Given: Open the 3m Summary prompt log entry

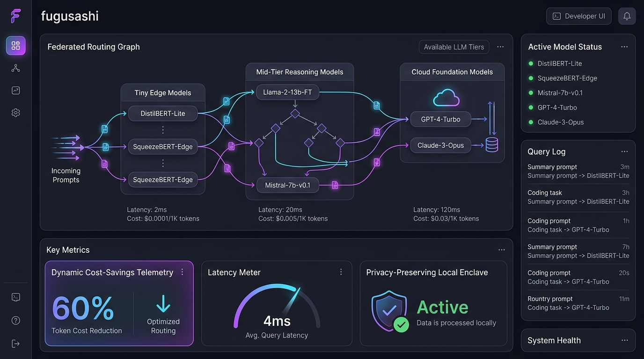Looking at the screenshot, I should pos(578,171).
